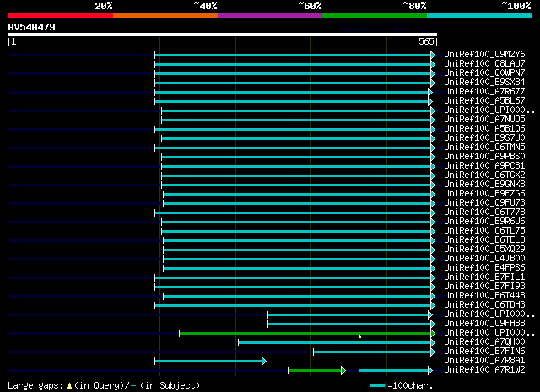Select hit label UniRef100_A9PCB1
Screen dimensions: 540x392
coord(484,165)
